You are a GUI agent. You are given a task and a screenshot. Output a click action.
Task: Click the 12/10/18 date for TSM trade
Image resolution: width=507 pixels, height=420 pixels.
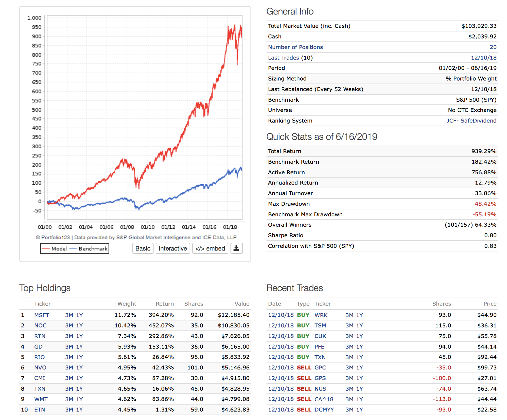click(280, 326)
